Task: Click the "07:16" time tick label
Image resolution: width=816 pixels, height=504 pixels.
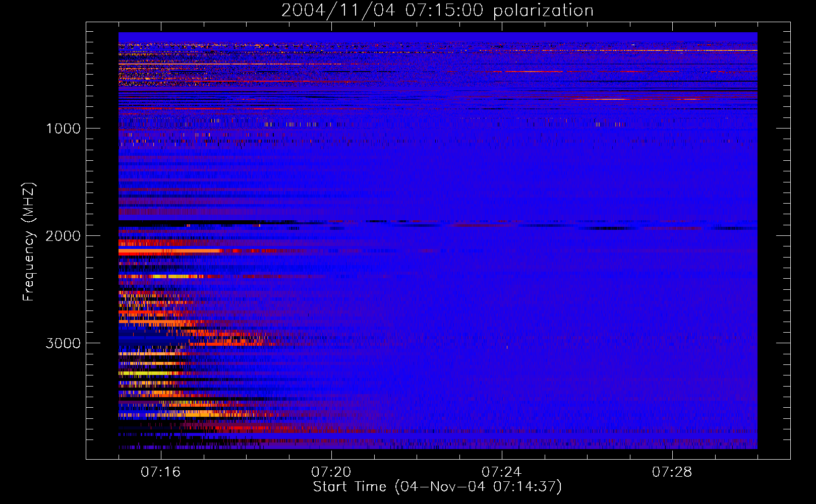Action: [161, 472]
